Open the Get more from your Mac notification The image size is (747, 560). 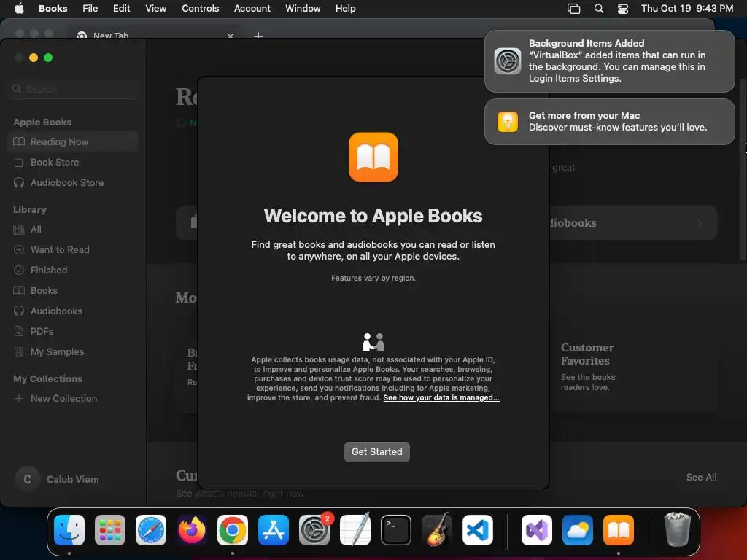point(609,122)
